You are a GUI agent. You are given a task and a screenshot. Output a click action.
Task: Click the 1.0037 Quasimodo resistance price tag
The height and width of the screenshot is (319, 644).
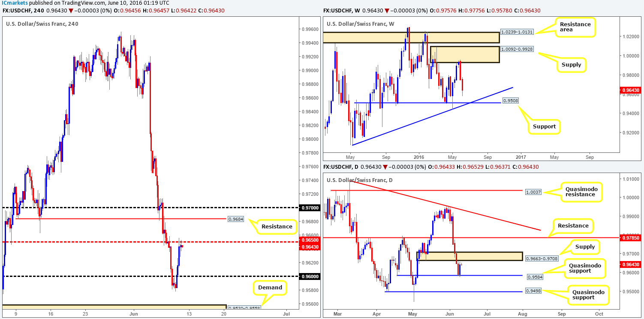pos(533,193)
